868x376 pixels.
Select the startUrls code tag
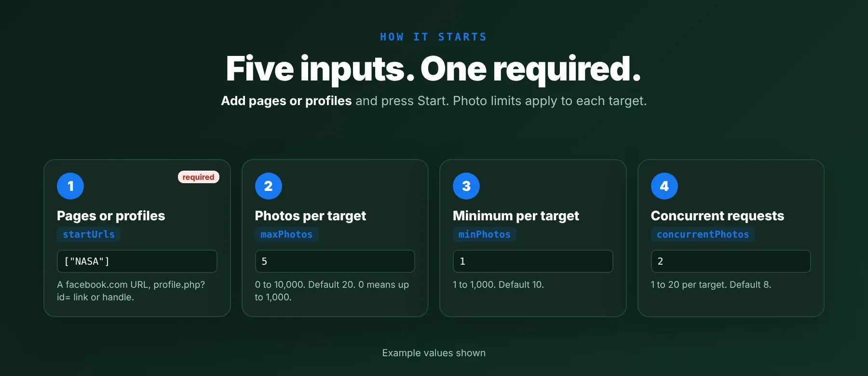[x=89, y=234]
